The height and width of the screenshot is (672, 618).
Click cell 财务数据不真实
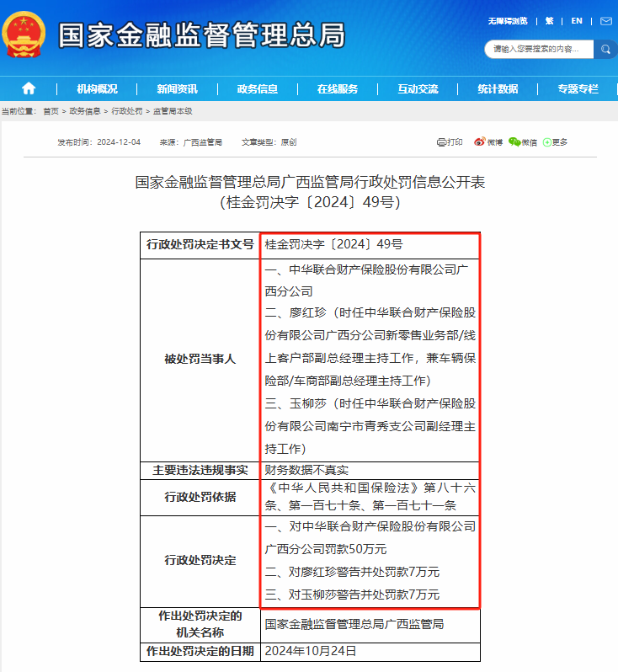point(306,471)
